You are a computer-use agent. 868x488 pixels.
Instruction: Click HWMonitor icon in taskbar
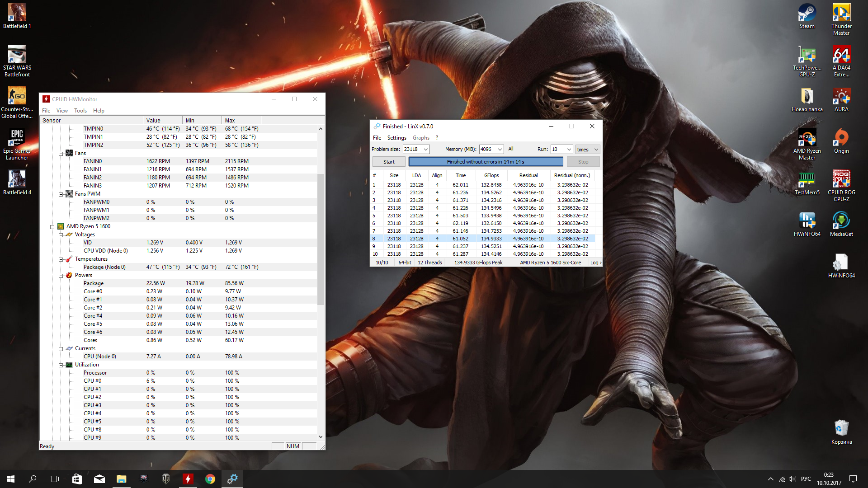pos(188,479)
